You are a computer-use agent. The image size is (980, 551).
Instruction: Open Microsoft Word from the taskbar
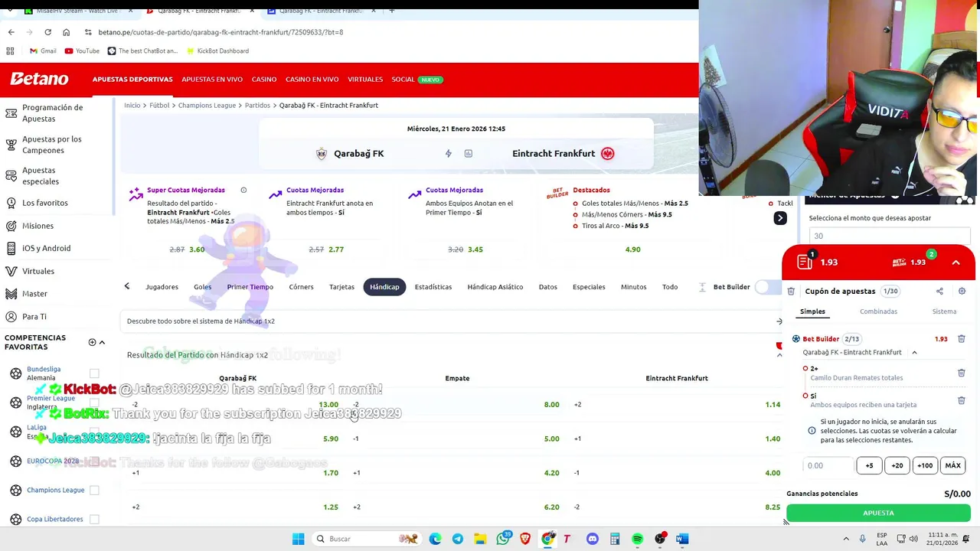tap(682, 539)
